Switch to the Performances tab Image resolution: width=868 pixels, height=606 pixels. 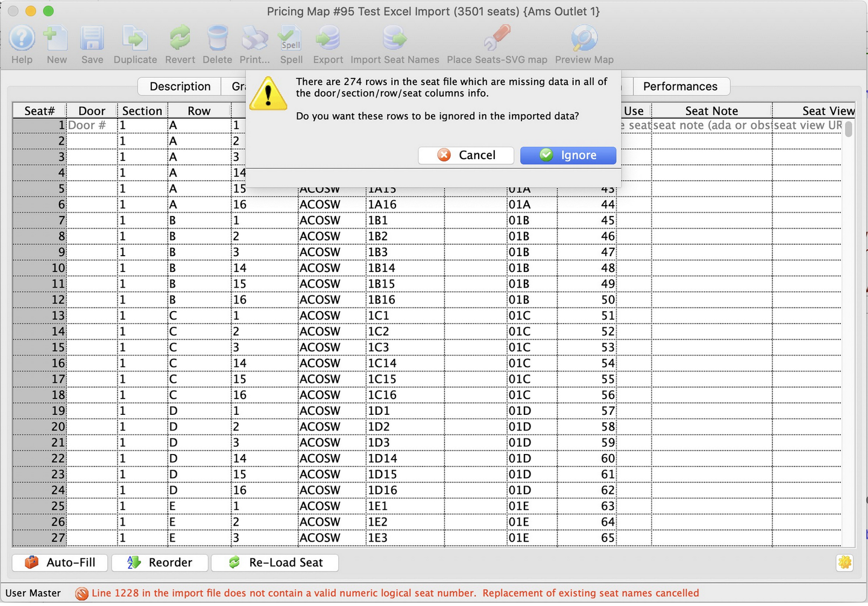pos(681,86)
